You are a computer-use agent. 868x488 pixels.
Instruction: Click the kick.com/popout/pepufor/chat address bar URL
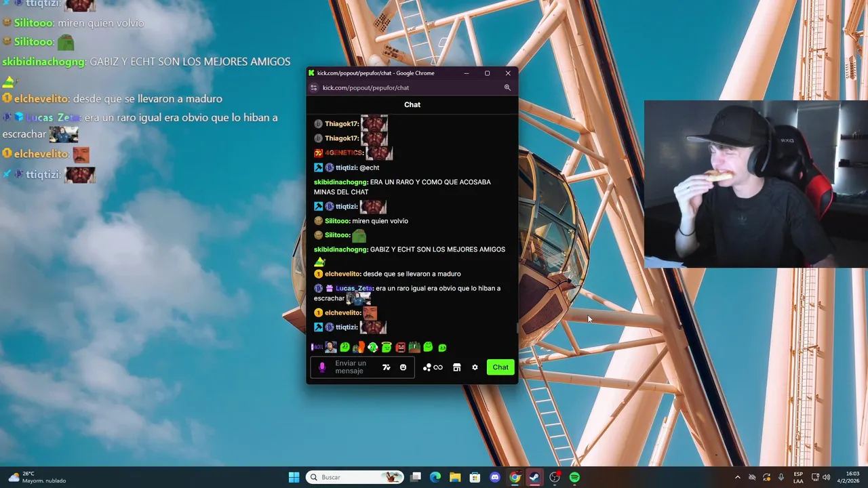[x=366, y=87]
